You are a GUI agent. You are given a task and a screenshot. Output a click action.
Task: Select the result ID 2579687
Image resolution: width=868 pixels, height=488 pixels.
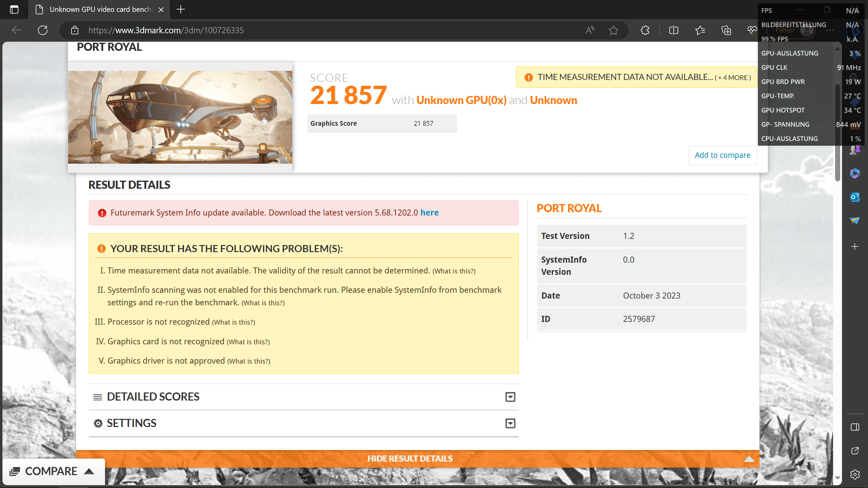tap(639, 319)
